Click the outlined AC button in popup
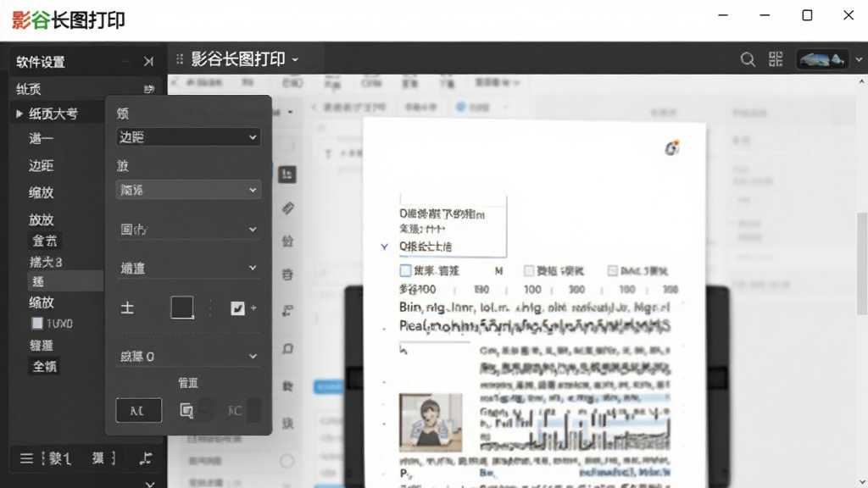The height and width of the screenshot is (488, 868). [x=138, y=411]
